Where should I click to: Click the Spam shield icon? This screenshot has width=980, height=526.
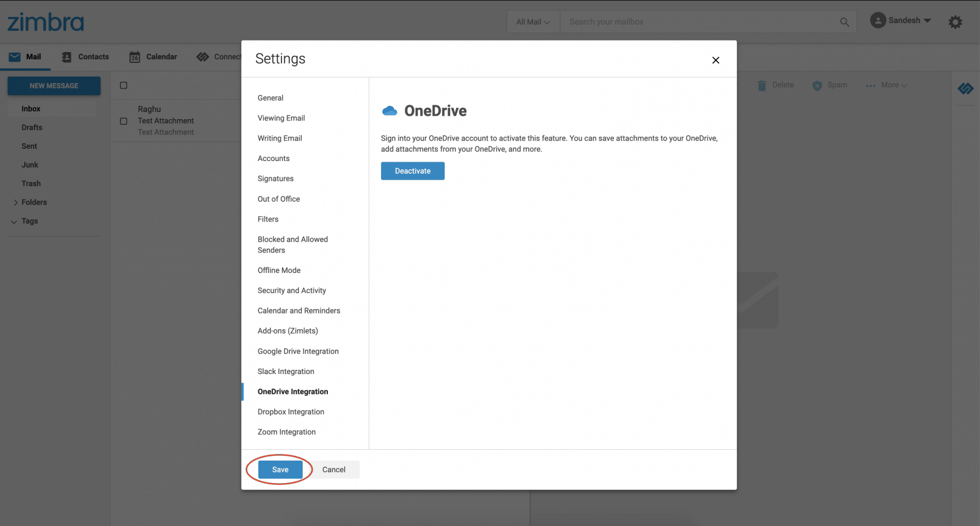click(x=817, y=85)
